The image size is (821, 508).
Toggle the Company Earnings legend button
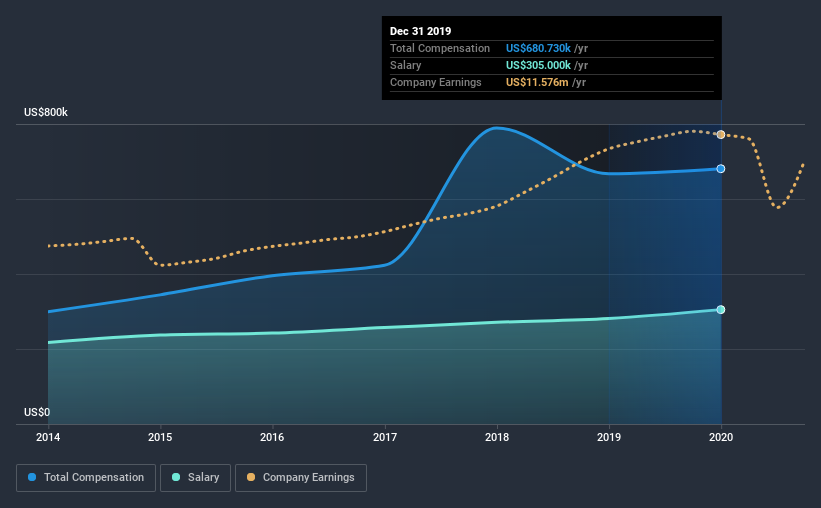click(301, 478)
